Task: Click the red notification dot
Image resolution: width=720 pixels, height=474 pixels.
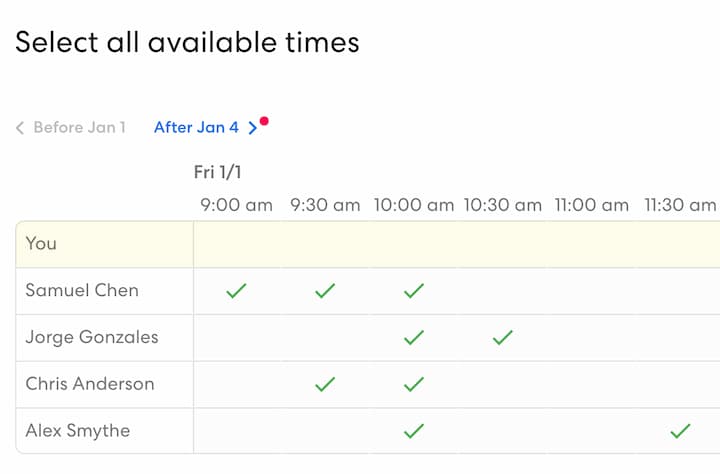Action: click(x=264, y=121)
